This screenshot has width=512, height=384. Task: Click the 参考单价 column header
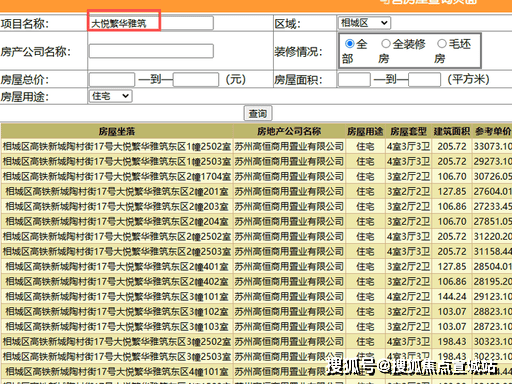[x=492, y=131]
